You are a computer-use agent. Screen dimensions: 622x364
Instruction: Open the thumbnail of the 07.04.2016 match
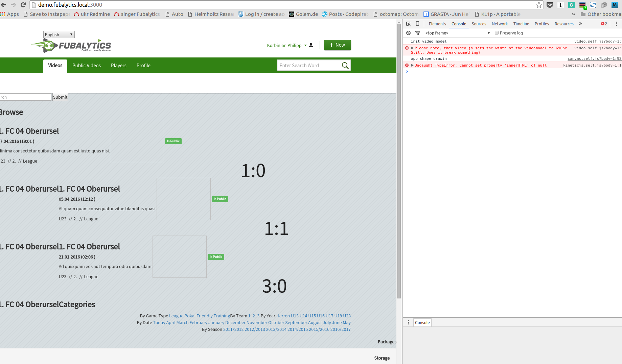pyautogui.click(x=137, y=141)
